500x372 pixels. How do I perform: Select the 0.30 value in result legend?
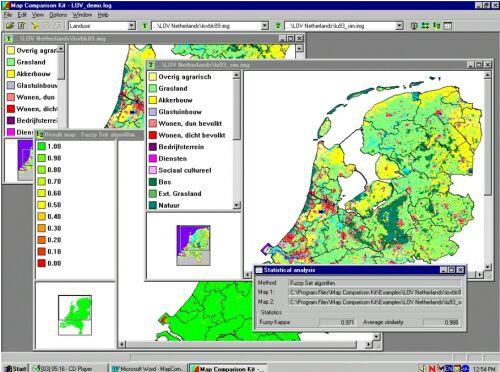[x=54, y=228]
